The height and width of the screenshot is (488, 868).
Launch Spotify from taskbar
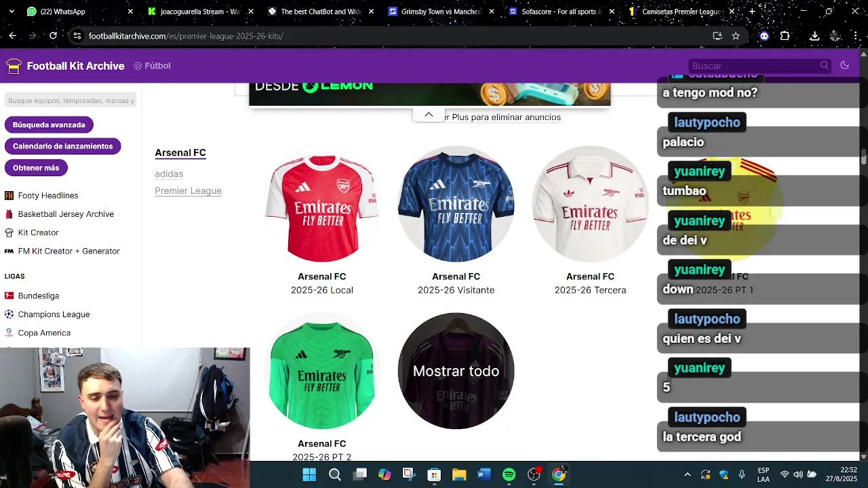509,474
